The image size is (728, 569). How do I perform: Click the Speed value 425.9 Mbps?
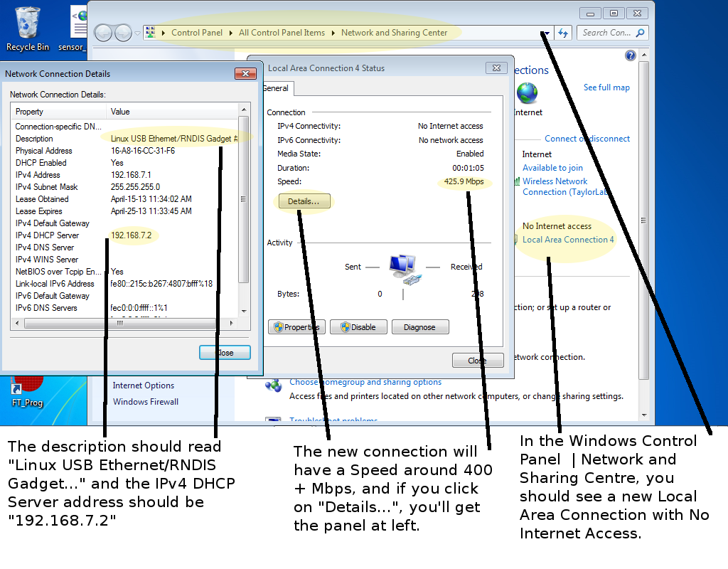pos(464,181)
